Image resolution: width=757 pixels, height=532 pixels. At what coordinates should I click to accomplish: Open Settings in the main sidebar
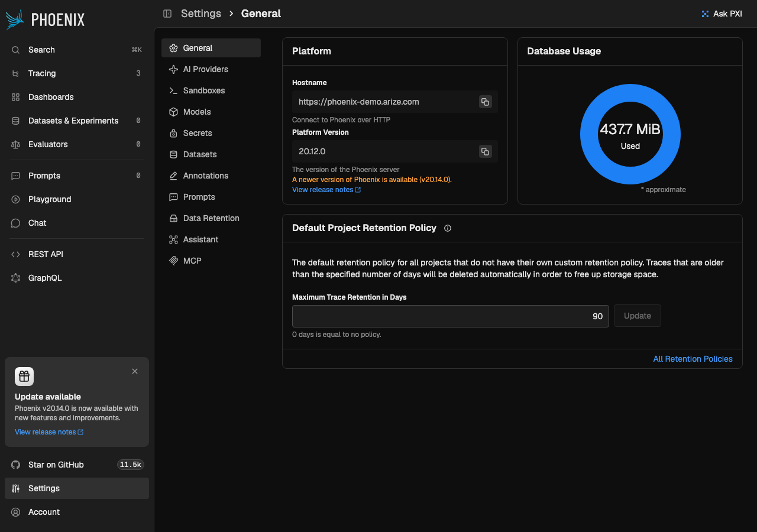77,488
